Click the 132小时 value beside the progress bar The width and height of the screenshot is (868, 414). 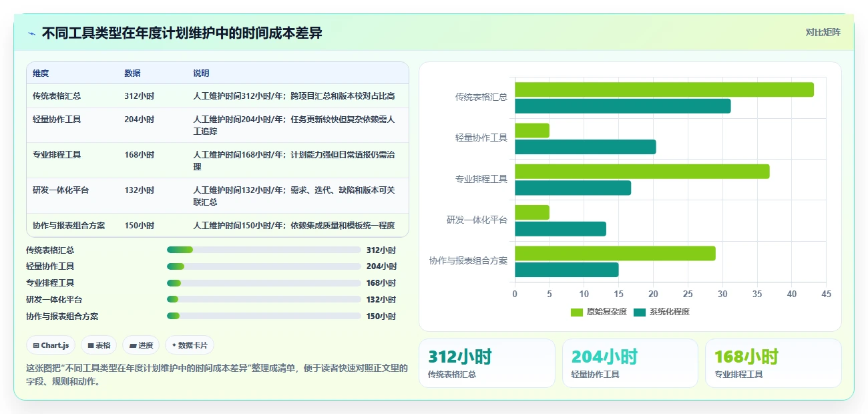[381, 300]
